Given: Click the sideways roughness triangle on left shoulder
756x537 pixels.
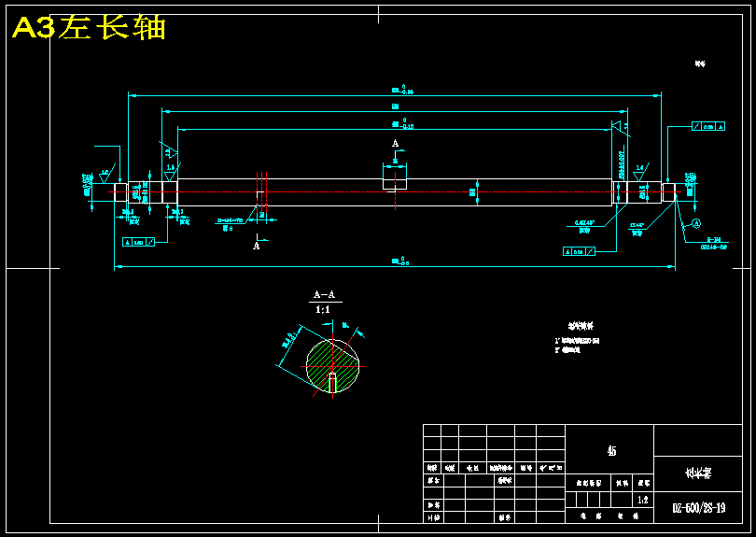Looking at the screenshot, I should (171, 151).
